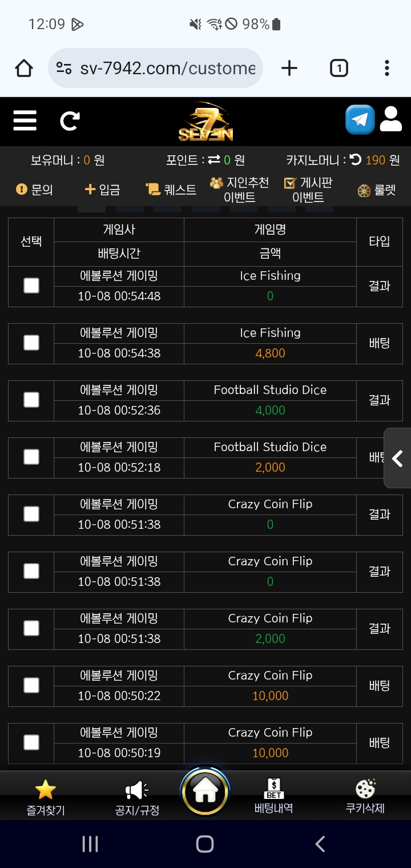Open the Telegram contact icon
Image resolution: width=411 pixels, height=868 pixels.
point(360,119)
